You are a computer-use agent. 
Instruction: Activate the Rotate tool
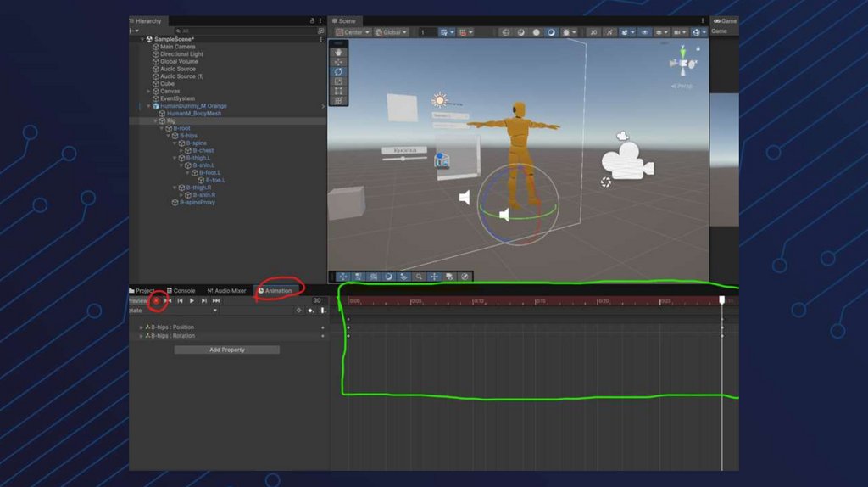point(339,71)
